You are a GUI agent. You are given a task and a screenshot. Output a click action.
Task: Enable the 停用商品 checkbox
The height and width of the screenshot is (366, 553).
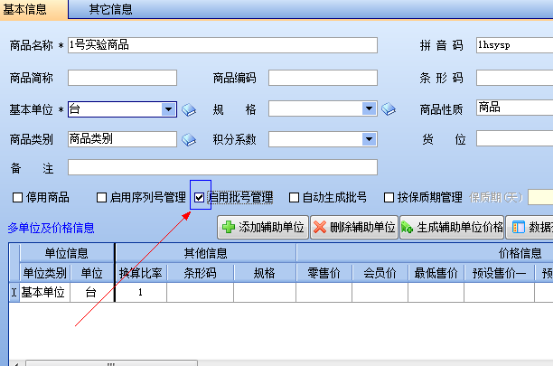tap(18, 197)
